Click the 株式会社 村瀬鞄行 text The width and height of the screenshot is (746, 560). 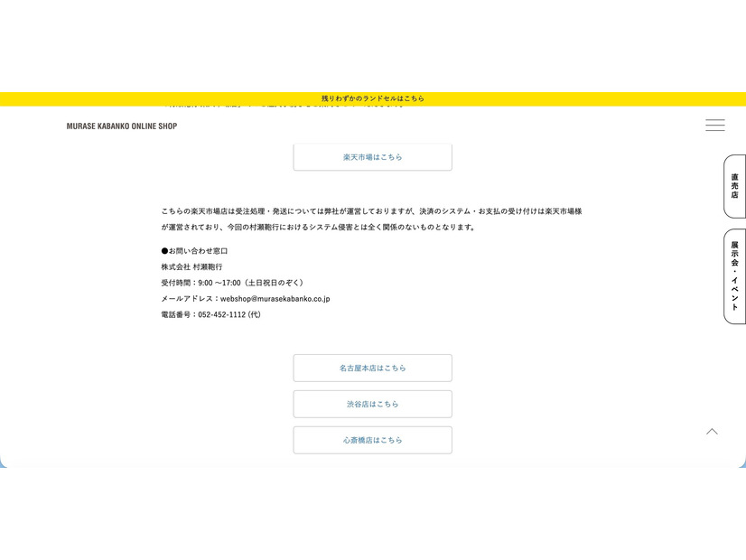click(x=191, y=267)
